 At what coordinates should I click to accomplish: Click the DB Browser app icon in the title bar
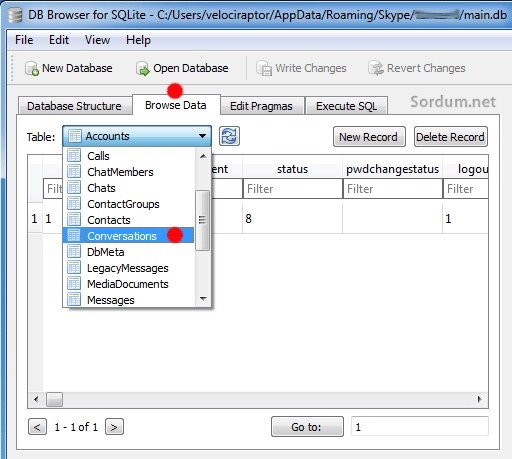pyautogui.click(x=15, y=15)
